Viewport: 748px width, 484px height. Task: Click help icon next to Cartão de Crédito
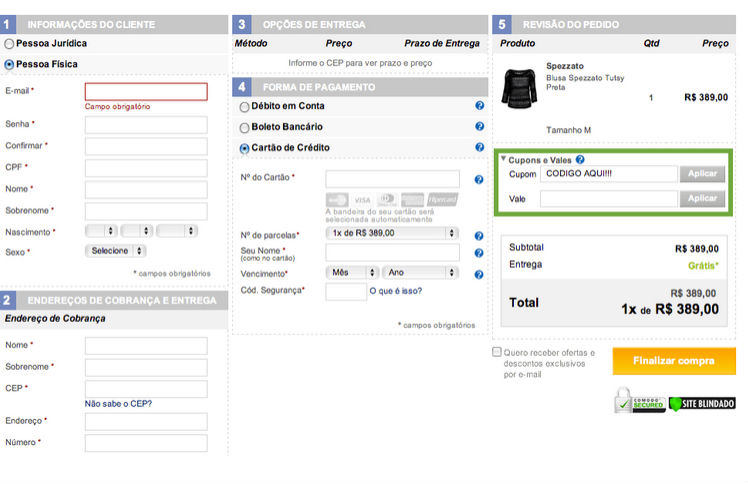click(480, 148)
